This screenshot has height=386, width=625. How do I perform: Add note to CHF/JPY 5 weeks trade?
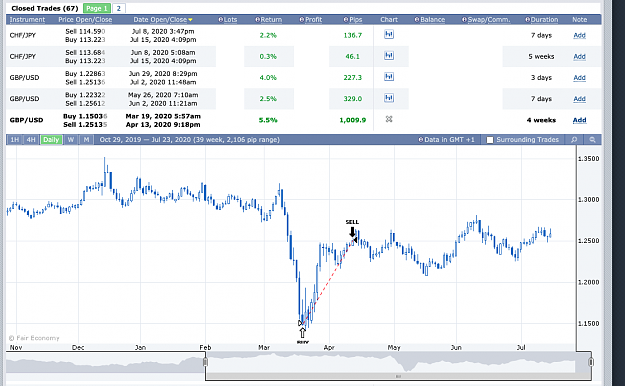click(x=579, y=56)
